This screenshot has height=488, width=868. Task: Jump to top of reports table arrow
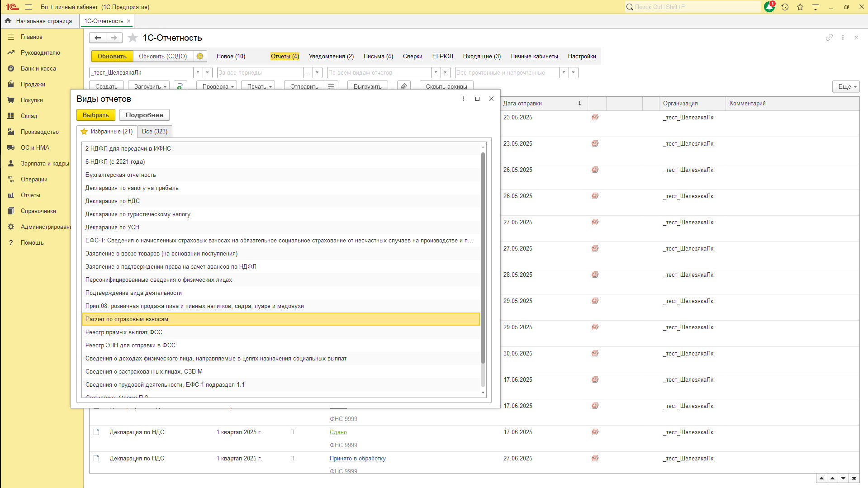pyautogui.click(x=821, y=478)
